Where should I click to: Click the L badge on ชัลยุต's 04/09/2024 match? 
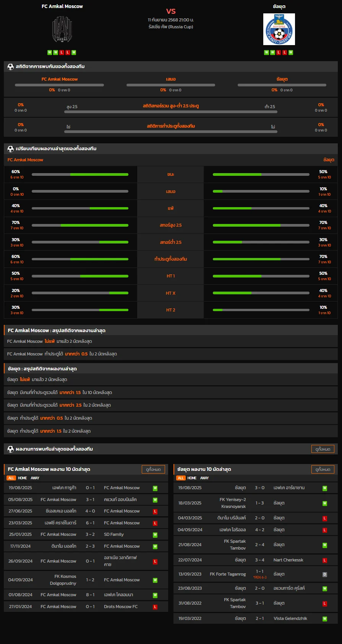[325, 530]
